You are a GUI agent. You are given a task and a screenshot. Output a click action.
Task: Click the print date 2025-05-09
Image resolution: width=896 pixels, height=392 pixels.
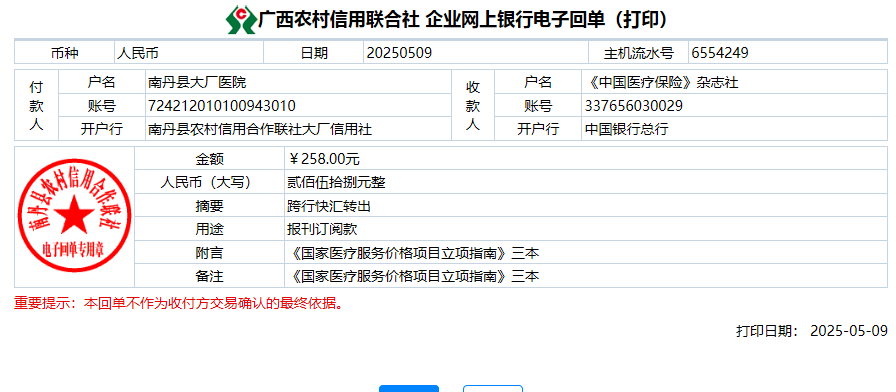tap(849, 331)
